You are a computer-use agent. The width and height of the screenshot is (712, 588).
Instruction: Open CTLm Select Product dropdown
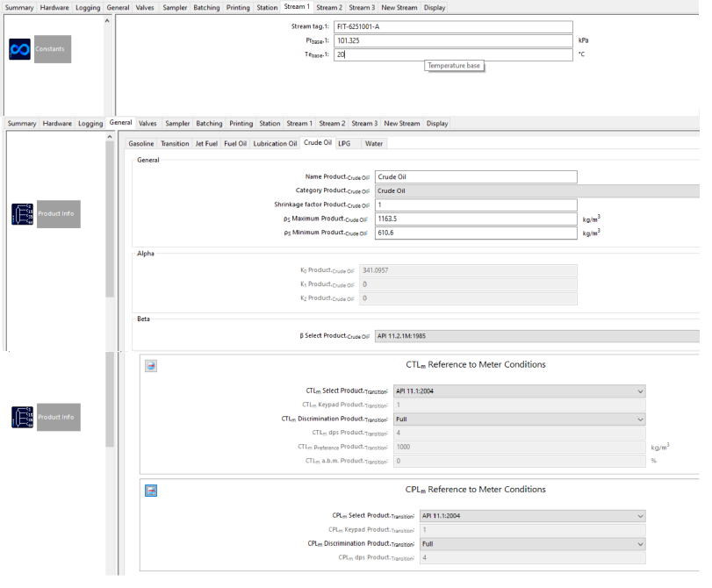pyautogui.click(x=519, y=391)
